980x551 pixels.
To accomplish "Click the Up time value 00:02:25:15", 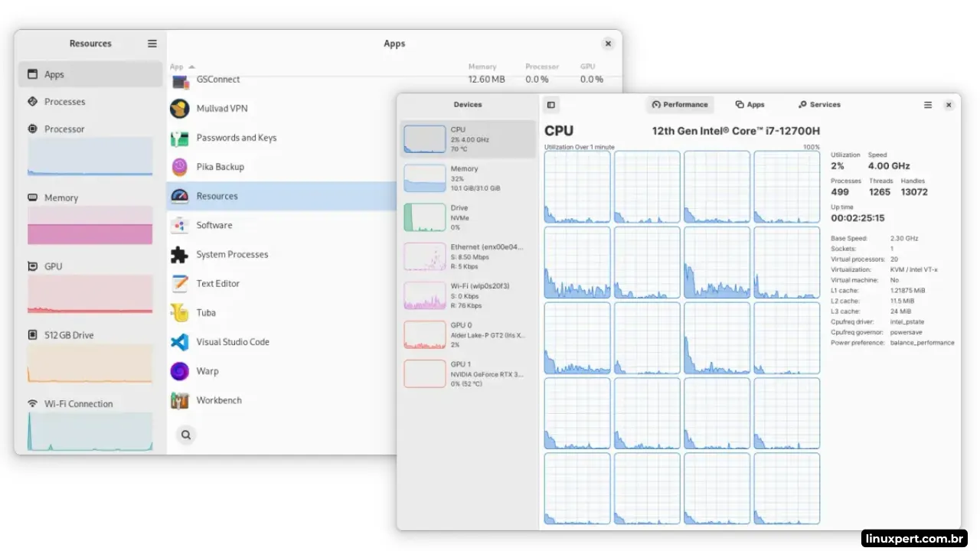I will tap(857, 218).
